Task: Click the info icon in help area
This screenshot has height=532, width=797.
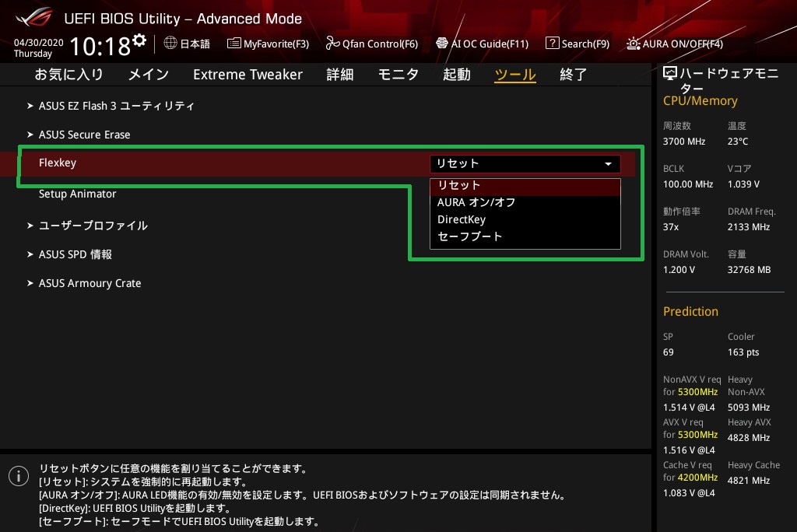Action: pos(19,476)
